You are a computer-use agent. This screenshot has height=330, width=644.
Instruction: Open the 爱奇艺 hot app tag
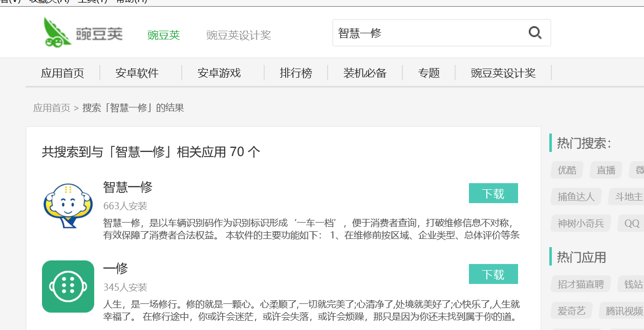tap(572, 311)
